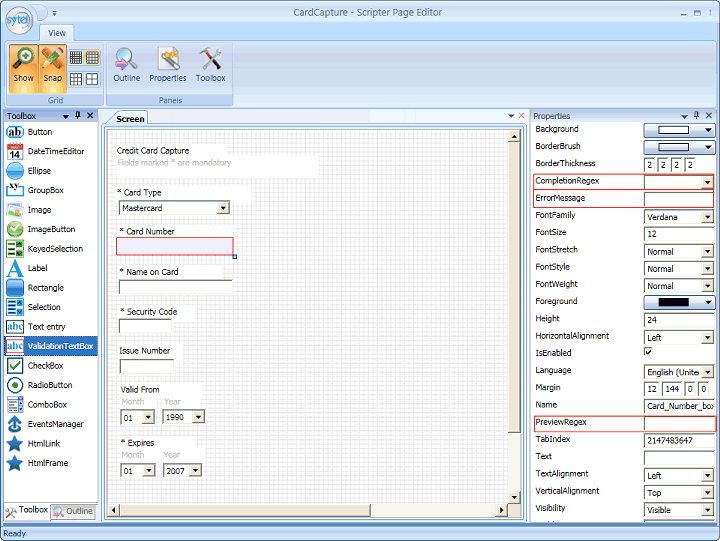
Task: Select the DateTimeEditor tool
Action: click(51, 152)
